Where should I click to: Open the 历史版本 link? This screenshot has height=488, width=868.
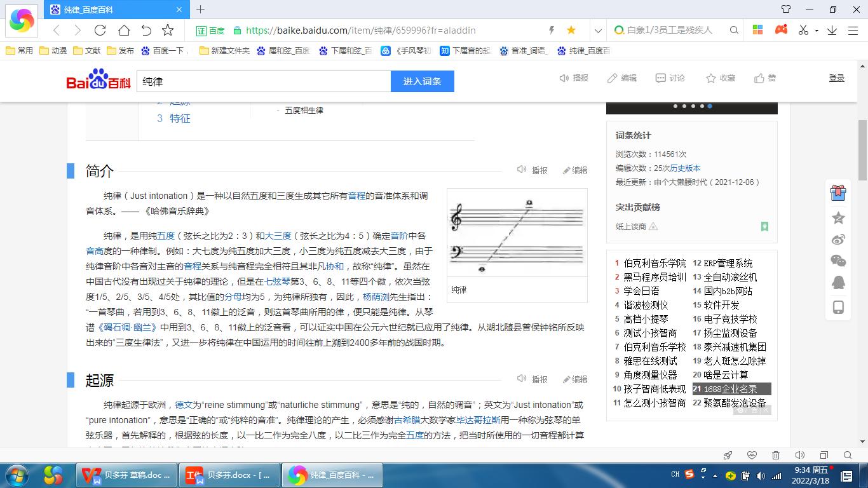click(685, 168)
